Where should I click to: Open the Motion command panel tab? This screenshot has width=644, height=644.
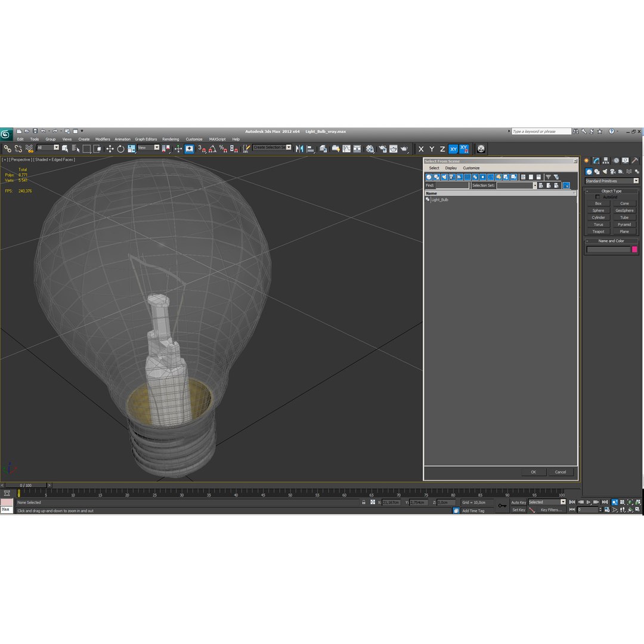(615, 160)
